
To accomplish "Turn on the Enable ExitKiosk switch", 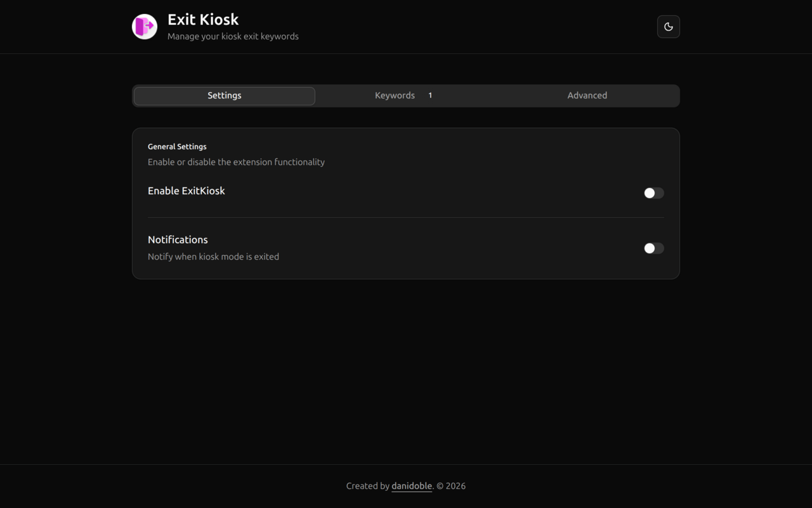I will pyautogui.click(x=653, y=193).
